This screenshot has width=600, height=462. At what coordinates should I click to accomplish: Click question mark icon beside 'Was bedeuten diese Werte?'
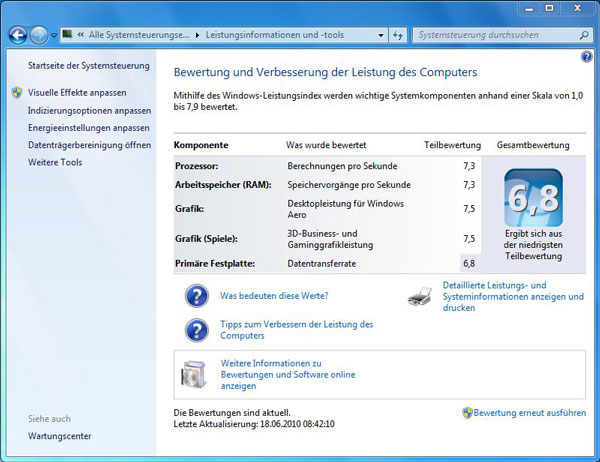click(x=197, y=296)
